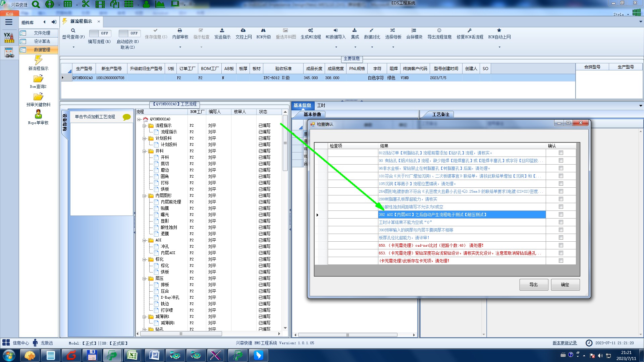
Task: Check confirm box for 此板存在卡死项 row
Action: point(561,261)
